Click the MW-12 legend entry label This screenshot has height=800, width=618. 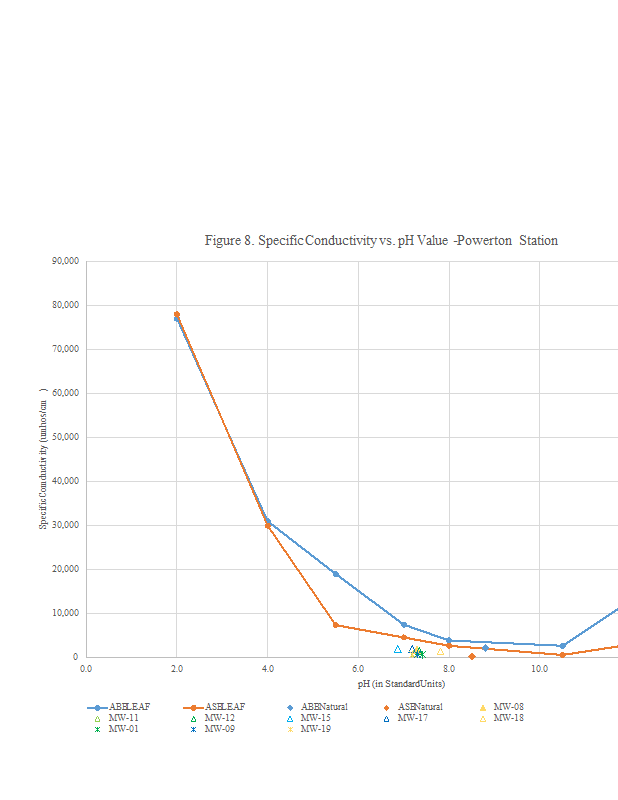[219, 718]
